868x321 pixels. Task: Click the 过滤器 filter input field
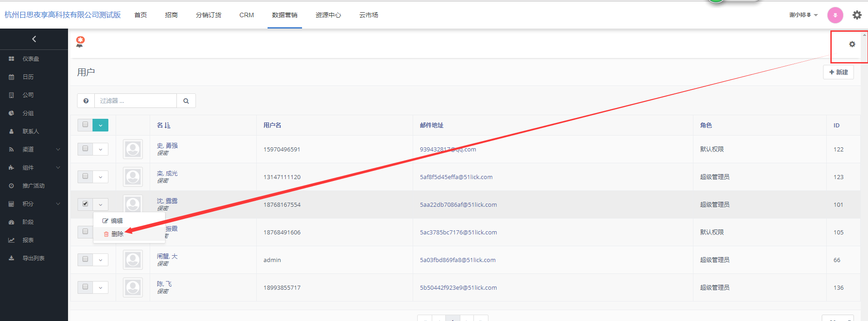135,101
